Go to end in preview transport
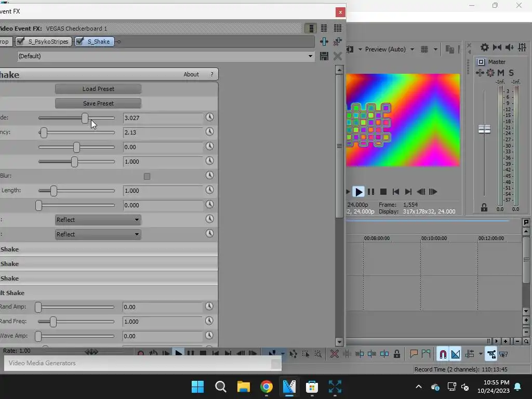Image resolution: width=532 pixels, height=399 pixels. pyautogui.click(x=408, y=192)
